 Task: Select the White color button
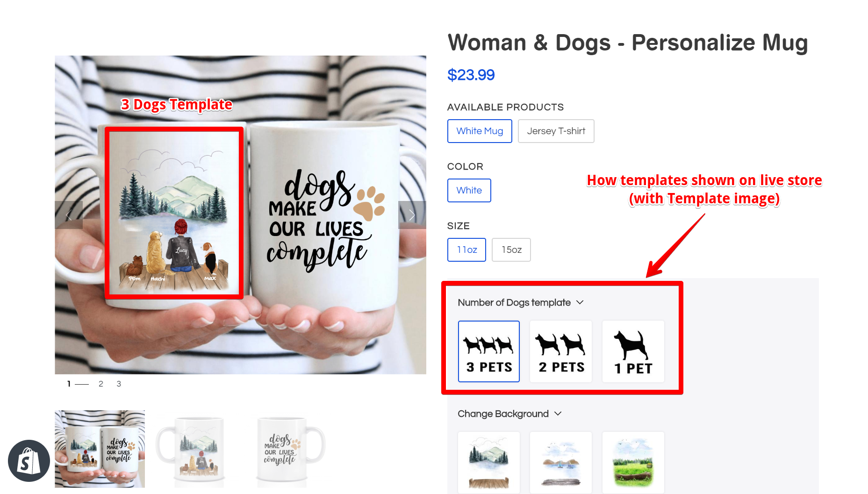point(469,191)
